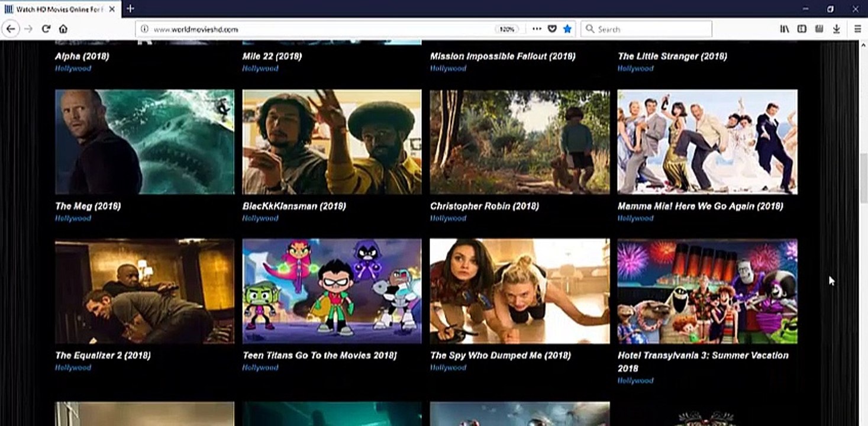The height and width of the screenshot is (426, 868).
Task: Click the Christopher Robin (2018) title link
Action: tap(484, 206)
